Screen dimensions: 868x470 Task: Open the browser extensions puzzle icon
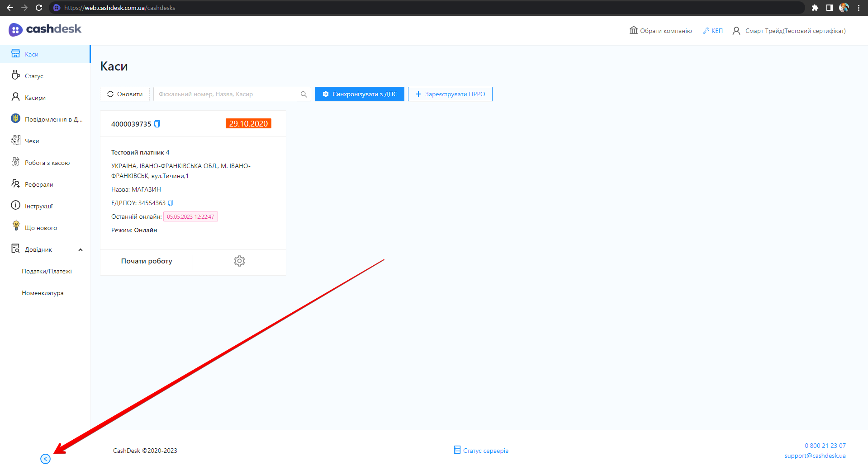coord(815,8)
